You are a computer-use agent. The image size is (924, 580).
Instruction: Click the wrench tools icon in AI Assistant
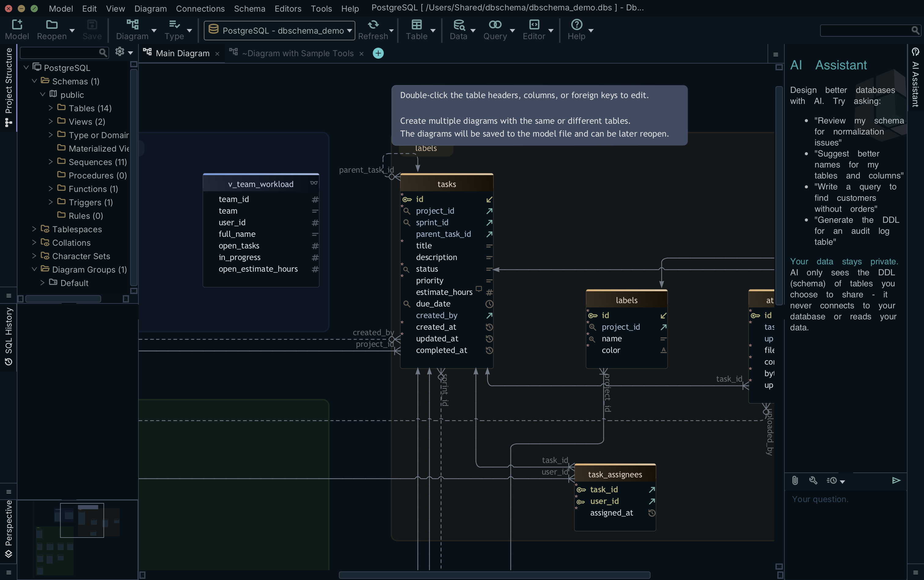pos(813,480)
